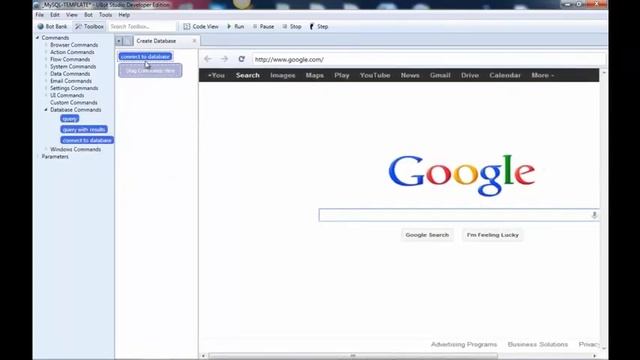Toggle the Toolbox panel

[x=89, y=27]
